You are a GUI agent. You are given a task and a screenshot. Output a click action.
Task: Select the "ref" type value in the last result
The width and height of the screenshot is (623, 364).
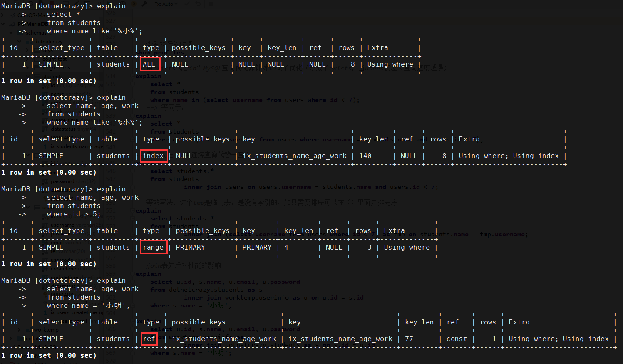coord(149,339)
